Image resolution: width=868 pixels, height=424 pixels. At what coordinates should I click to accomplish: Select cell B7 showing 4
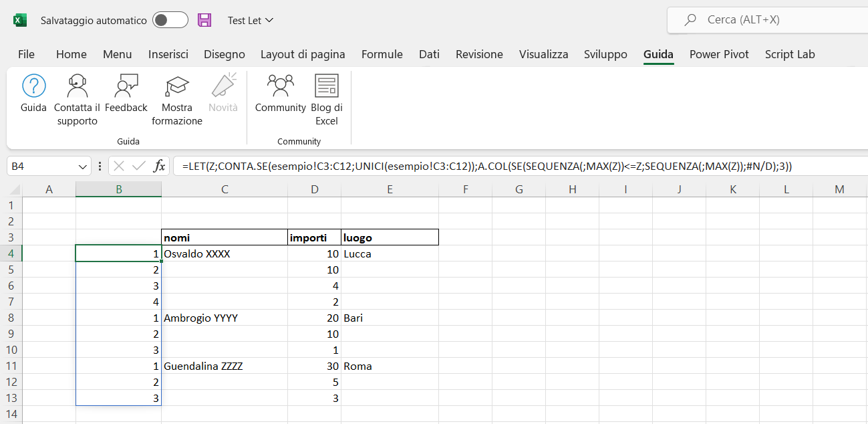118,302
